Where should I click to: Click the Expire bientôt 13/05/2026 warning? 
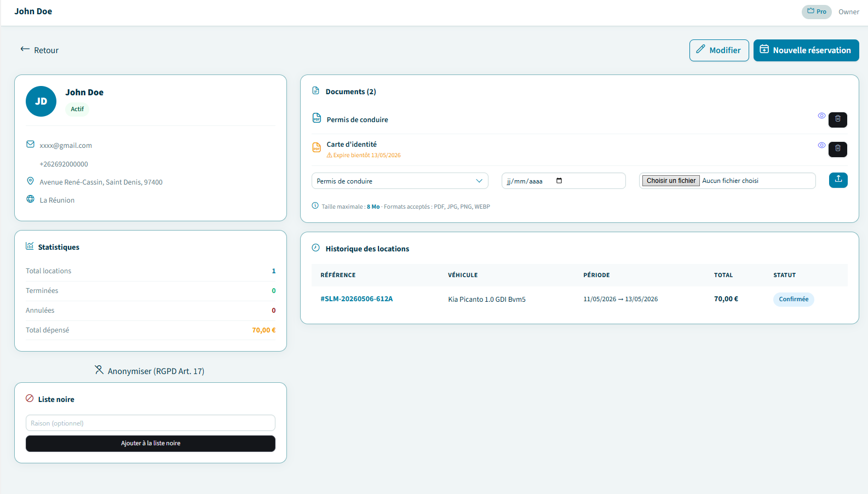click(x=364, y=156)
